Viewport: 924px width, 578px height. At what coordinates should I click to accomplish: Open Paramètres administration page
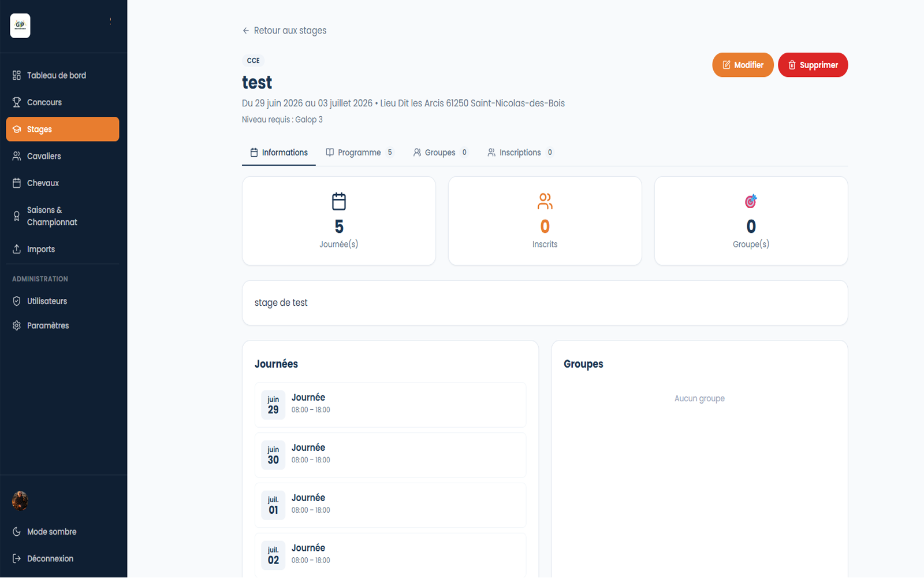click(x=62, y=325)
